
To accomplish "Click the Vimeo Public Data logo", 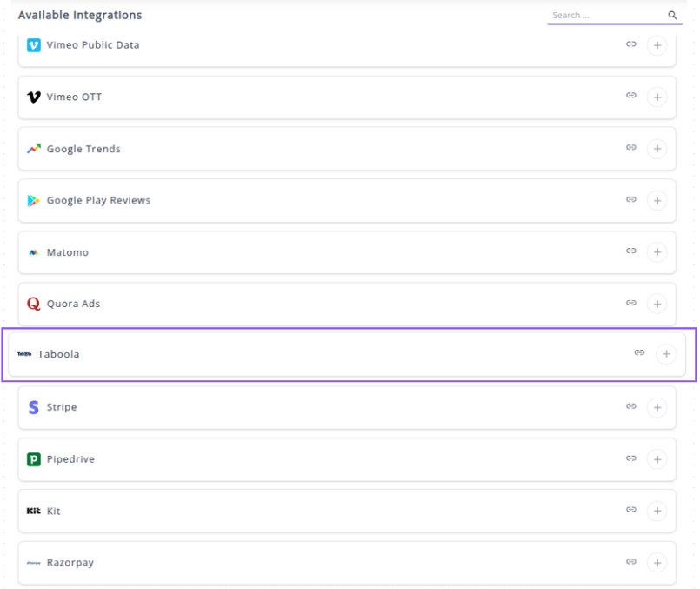I will (x=34, y=45).
